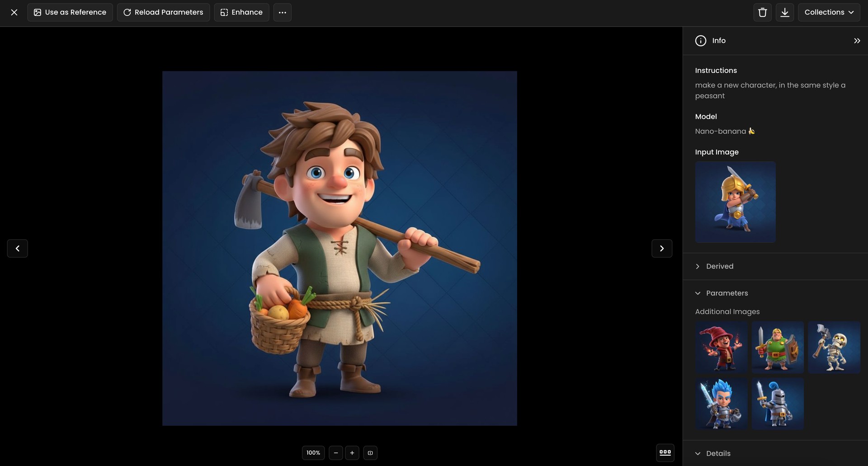This screenshot has height=466, width=868.
Task: Open the filmstrip icon at bottom right
Action: [665, 452]
